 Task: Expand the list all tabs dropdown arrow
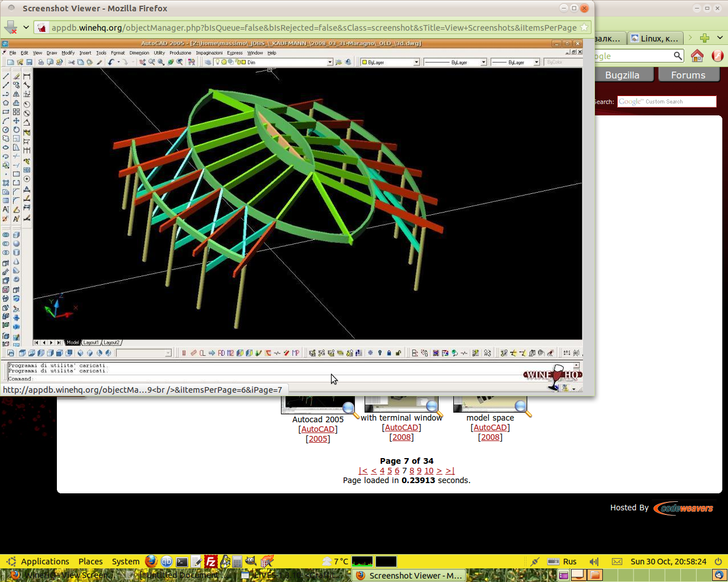point(719,38)
